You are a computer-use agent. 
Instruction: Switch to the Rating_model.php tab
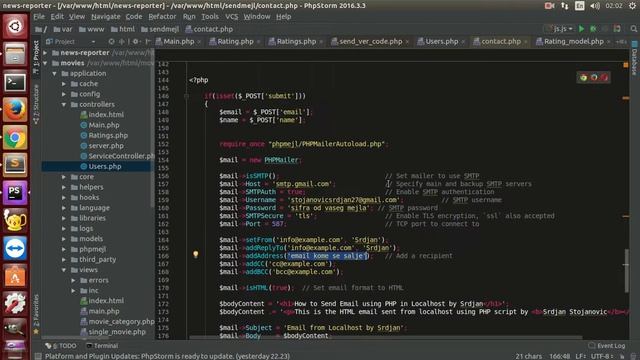pyautogui.click(x=573, y=42)
